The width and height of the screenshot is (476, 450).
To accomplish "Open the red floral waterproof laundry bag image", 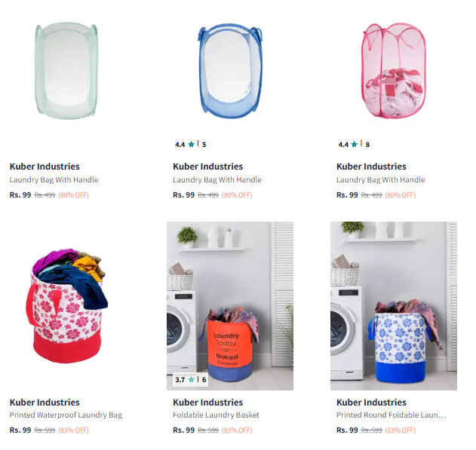I will [x=66, y=306].
